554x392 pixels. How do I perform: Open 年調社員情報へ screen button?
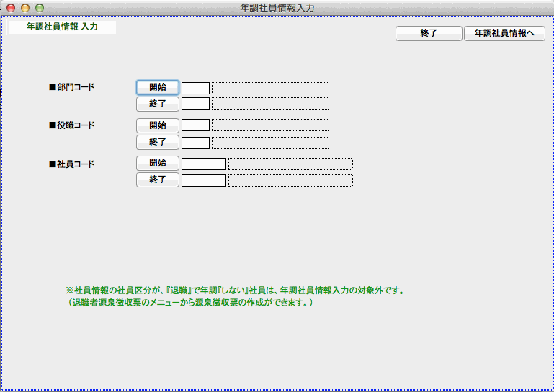[x=504, y=33]
